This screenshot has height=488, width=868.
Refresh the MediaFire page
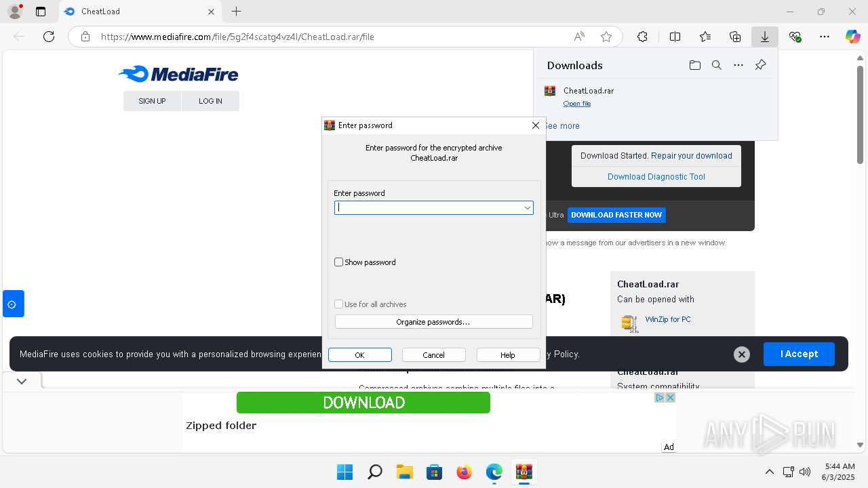click(49, 37)
